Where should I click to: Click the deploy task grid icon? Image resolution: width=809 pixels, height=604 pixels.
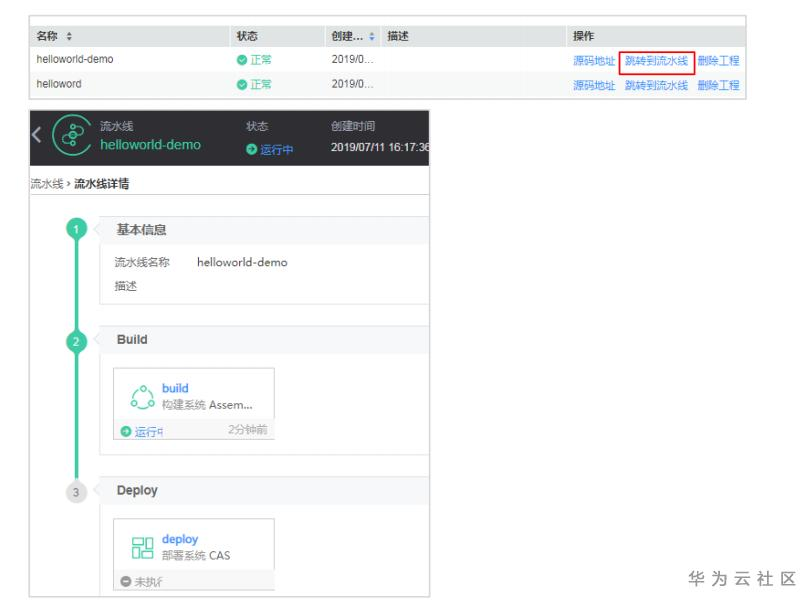tap(142, 548)
